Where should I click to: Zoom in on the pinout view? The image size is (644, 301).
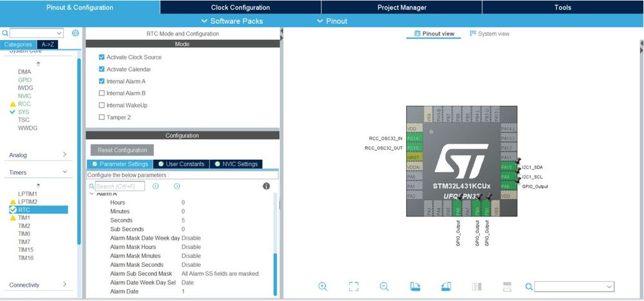[323, 287]
